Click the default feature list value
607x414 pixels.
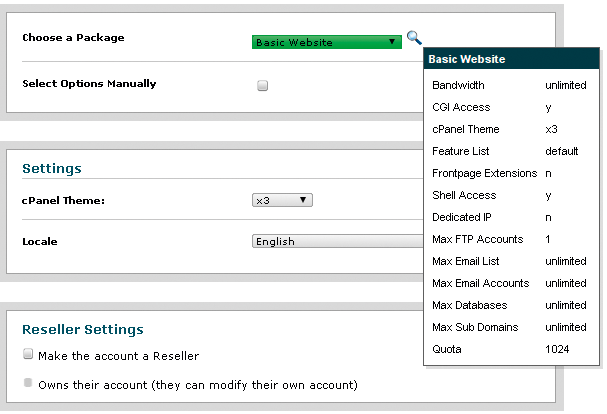pyautogui.click(x=562, y=151)
